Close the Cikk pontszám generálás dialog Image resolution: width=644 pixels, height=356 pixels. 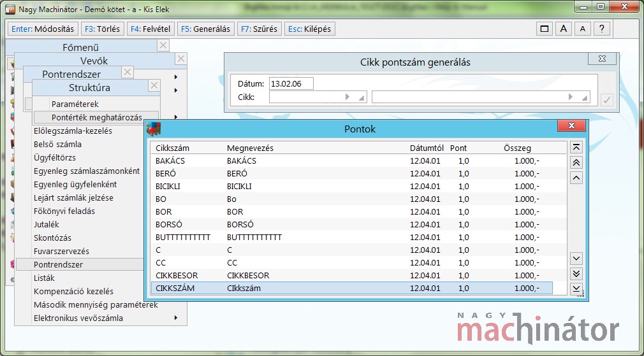click(602, 59)
